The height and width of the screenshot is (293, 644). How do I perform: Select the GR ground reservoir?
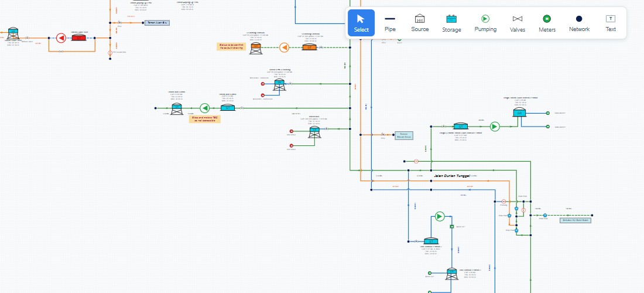coord(519,113)
